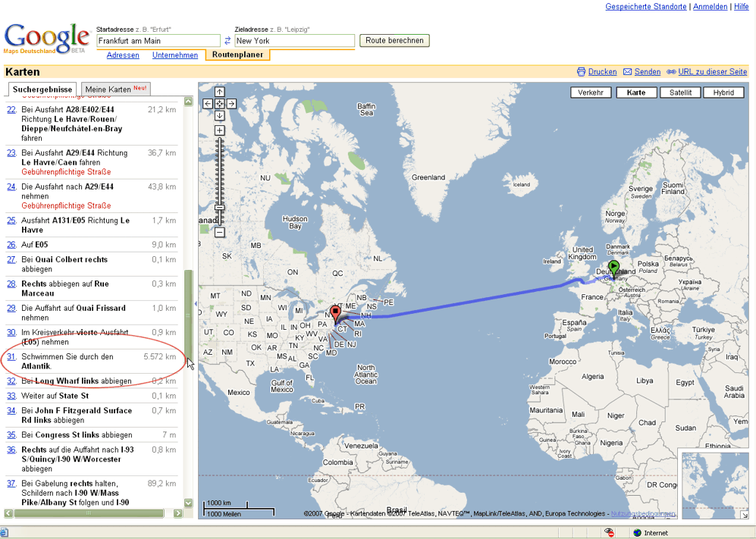756x539 pixels.
Task: Move the zoom slider handle
Action: click(x=219, y=208)
